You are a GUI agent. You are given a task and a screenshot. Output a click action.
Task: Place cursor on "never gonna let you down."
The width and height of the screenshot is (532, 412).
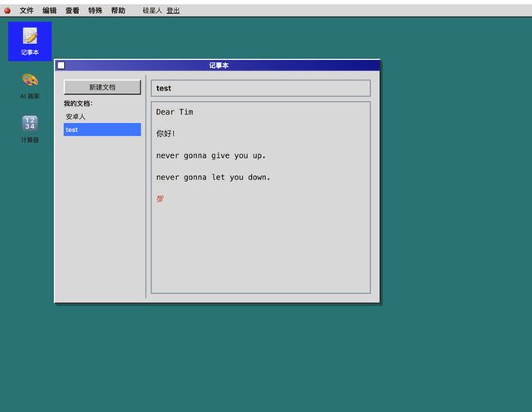point(213,177)
